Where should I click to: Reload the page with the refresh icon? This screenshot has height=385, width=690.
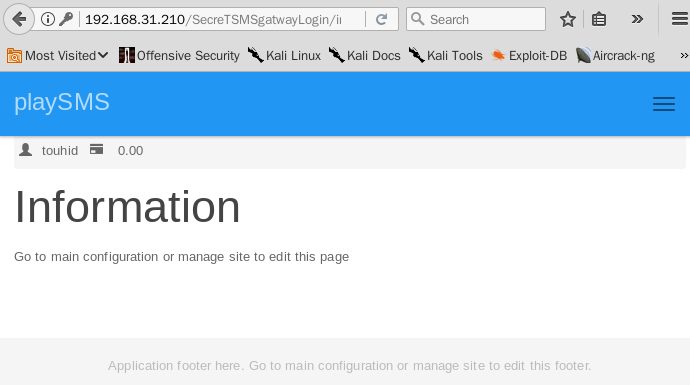click(382, 19)
